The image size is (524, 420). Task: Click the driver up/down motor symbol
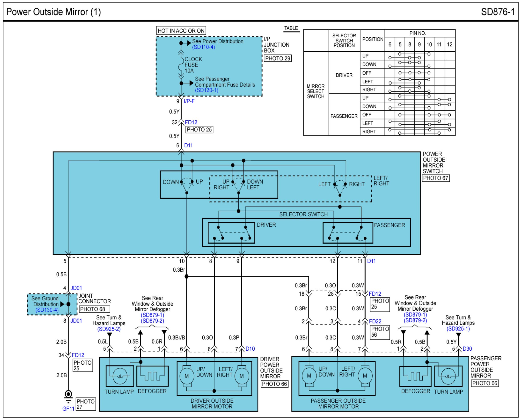tap(187, 376)
